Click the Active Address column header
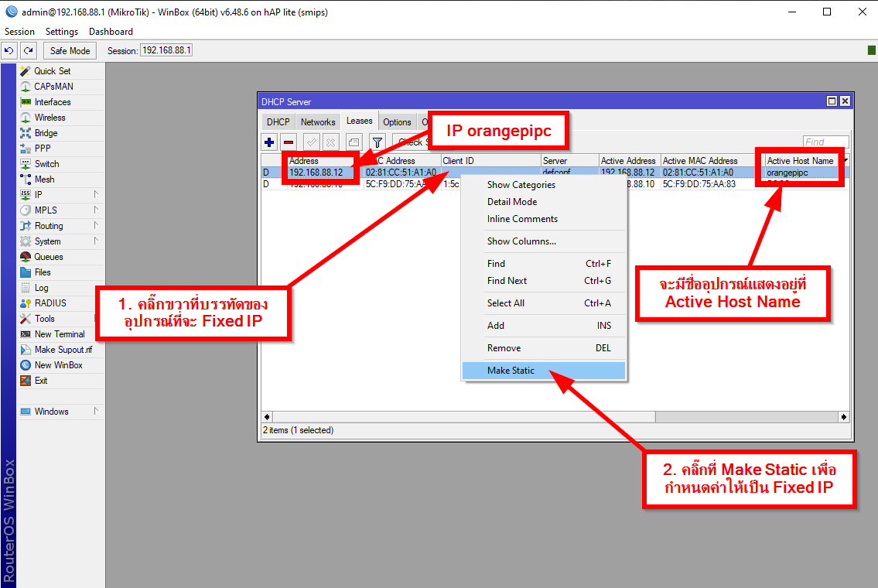The width and height of the screenshot is (878, 588). [x=630, y=161]
